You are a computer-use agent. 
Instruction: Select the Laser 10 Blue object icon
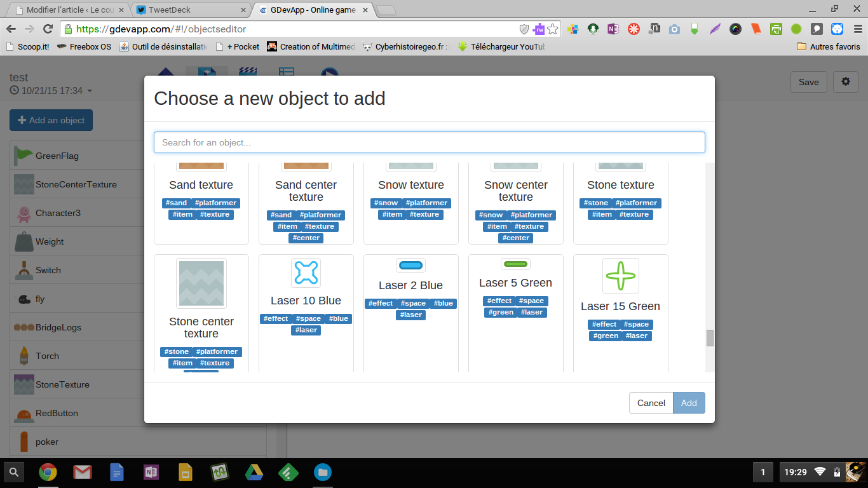pos(306,273)
